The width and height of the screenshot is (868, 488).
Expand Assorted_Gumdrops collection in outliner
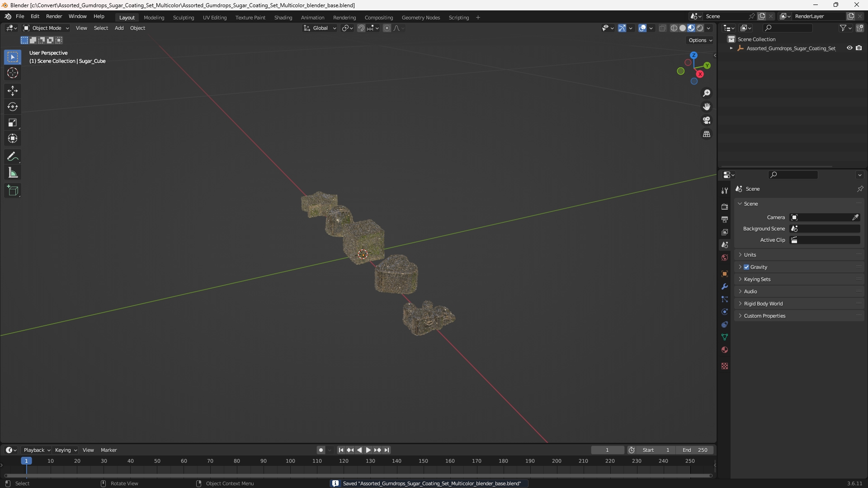click(731, 48)
